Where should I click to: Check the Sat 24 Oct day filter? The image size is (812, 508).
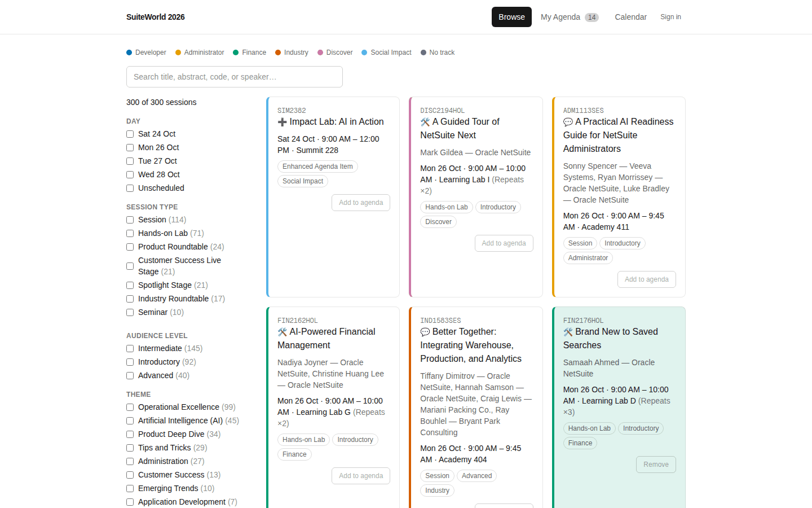pyautogui.click(x=130, y=134)
